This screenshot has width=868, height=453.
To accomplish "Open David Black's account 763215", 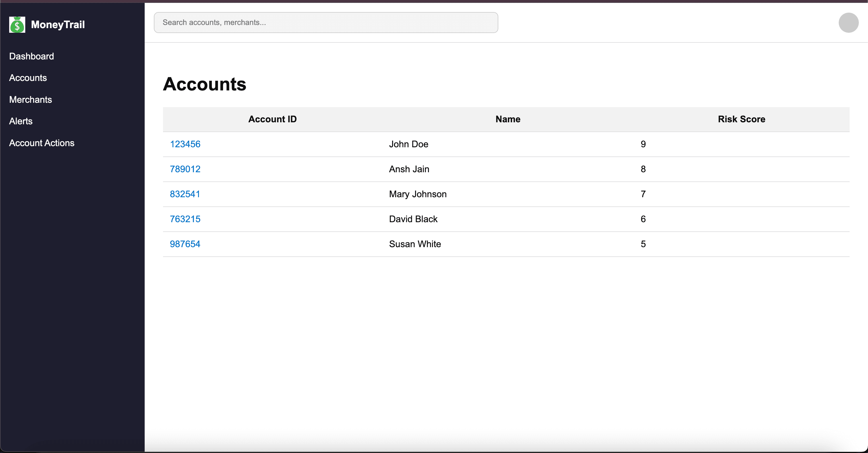I will (x=185, y=219).
